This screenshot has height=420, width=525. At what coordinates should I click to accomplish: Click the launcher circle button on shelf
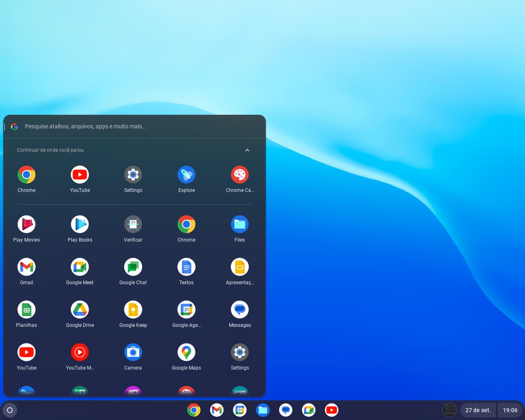(x=10, y=410)
